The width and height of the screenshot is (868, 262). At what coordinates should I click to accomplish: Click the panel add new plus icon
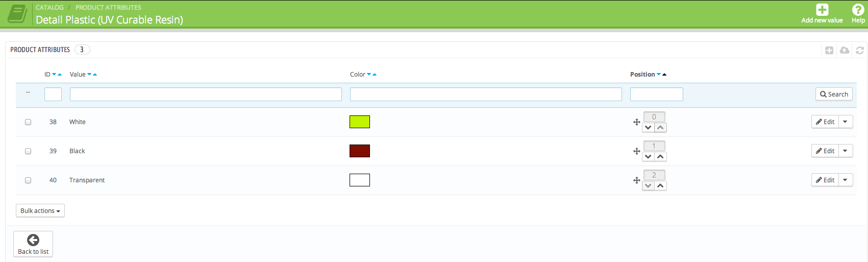(x=829, y=50)
